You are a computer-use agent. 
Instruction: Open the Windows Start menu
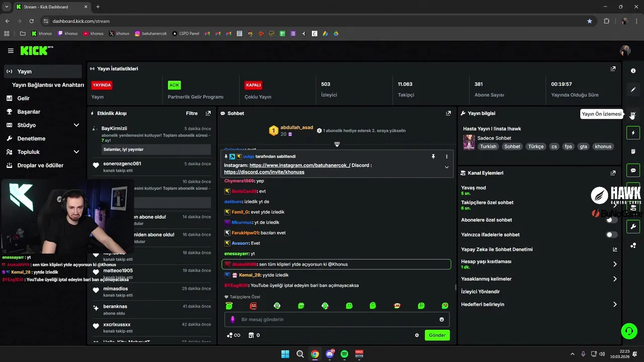point(285,354)
